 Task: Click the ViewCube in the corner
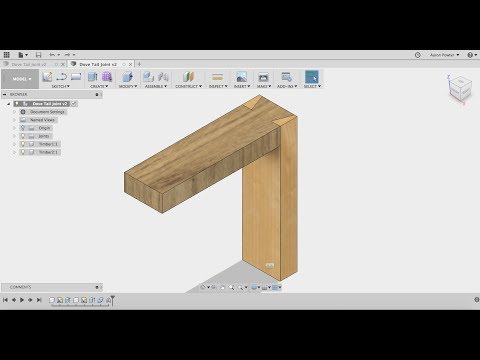click(x=460, y=88)
